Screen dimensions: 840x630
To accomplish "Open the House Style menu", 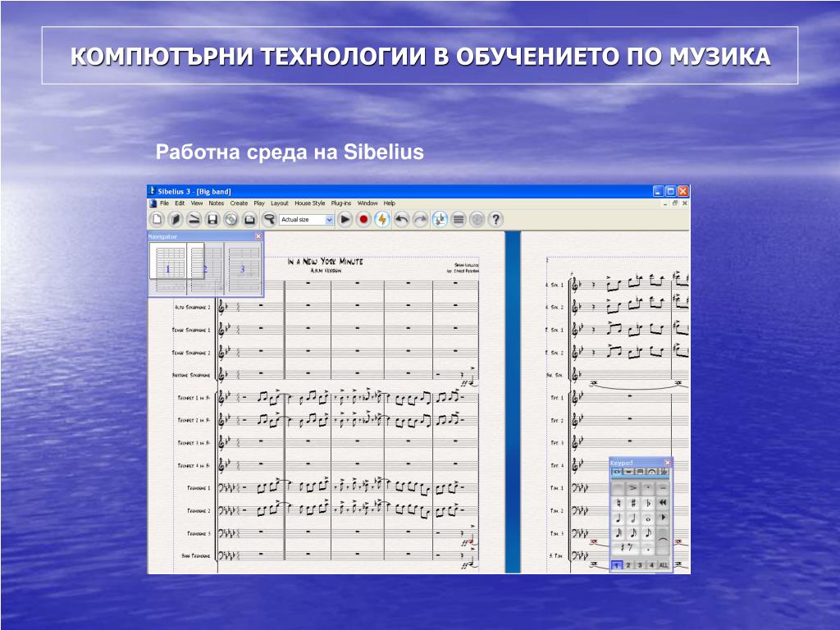I will pos(309,203).
